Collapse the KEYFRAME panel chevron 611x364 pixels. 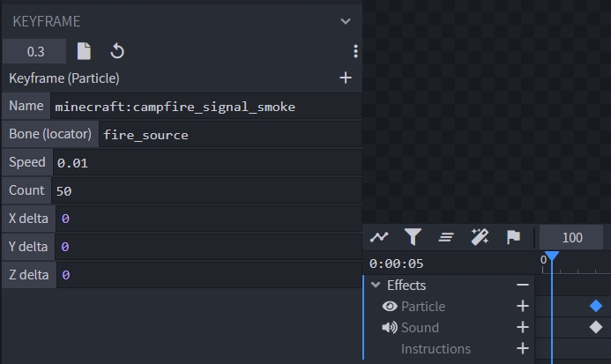[x=346, y=21]
